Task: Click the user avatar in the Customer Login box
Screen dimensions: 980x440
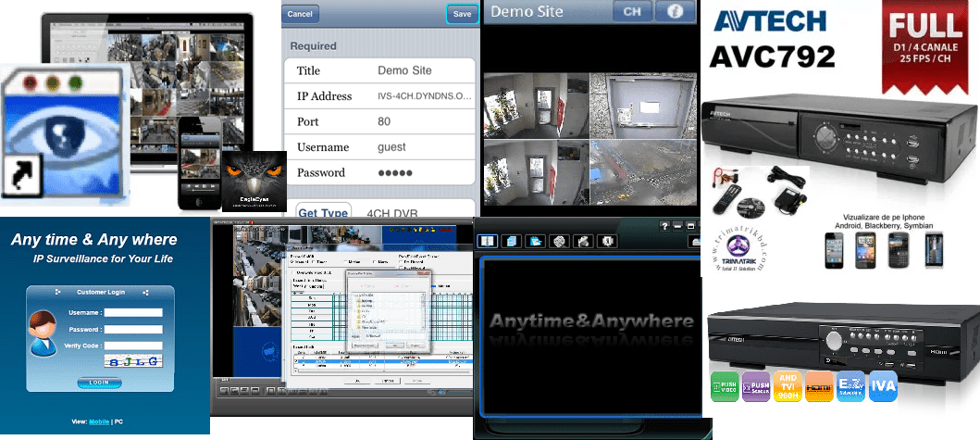Action: click(41, 333)
